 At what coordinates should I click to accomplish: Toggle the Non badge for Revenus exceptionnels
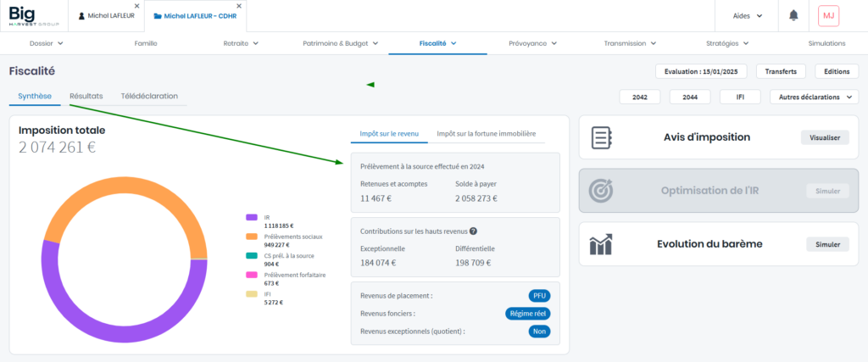tap(539, 331)
